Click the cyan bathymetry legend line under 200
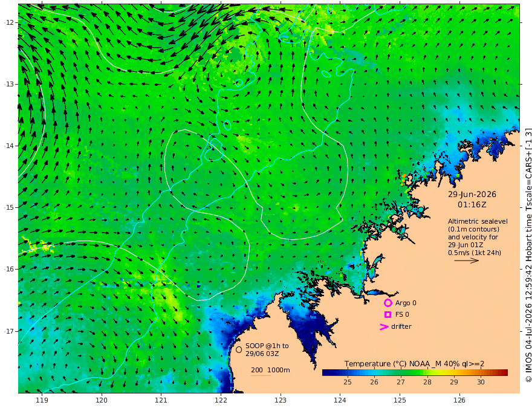 (x=260, y=375)
